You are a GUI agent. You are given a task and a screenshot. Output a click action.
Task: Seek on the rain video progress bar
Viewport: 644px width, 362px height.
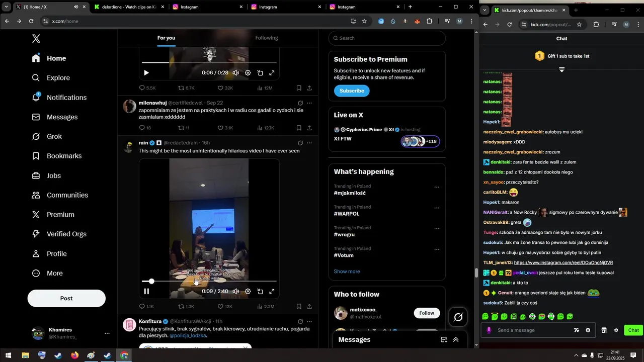pos(209,282)
